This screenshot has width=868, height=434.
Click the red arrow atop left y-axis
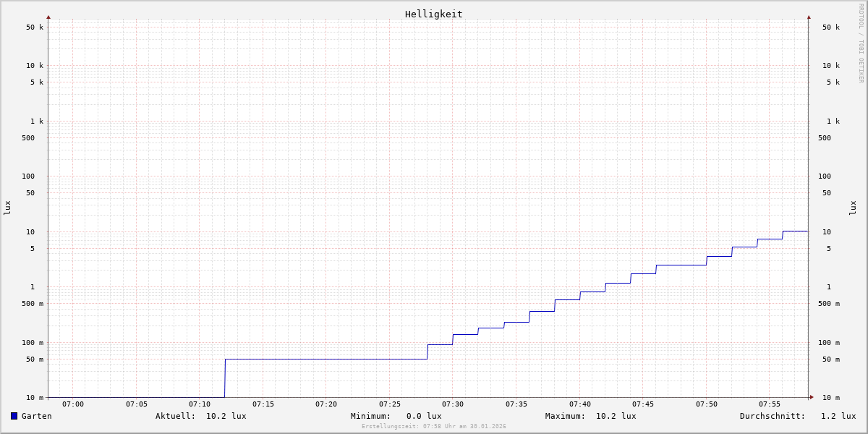pyautogui.click(x=48, y=17)
